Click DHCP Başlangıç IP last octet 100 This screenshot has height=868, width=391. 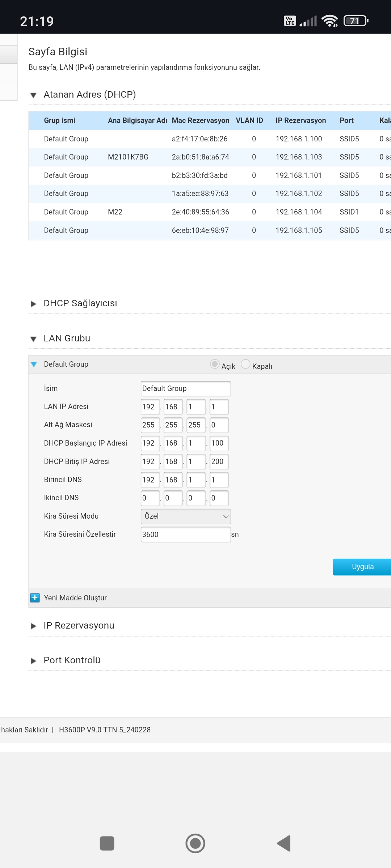(219, 443)
